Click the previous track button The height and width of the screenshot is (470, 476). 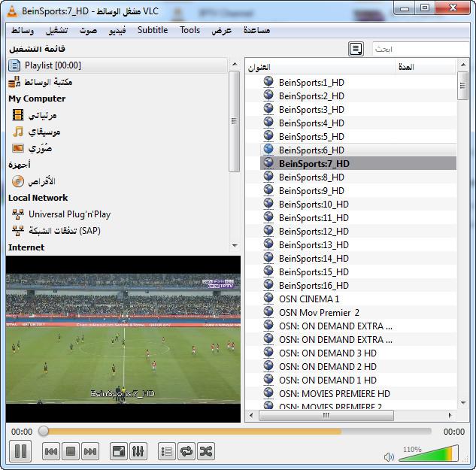[x=51, y=451]
